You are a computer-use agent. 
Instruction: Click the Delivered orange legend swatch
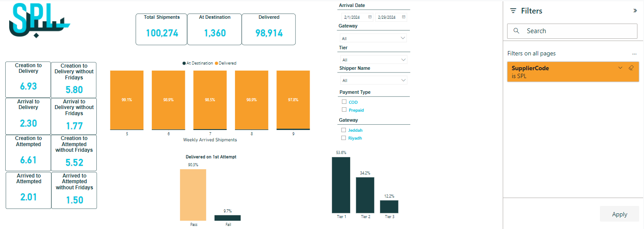217,63
